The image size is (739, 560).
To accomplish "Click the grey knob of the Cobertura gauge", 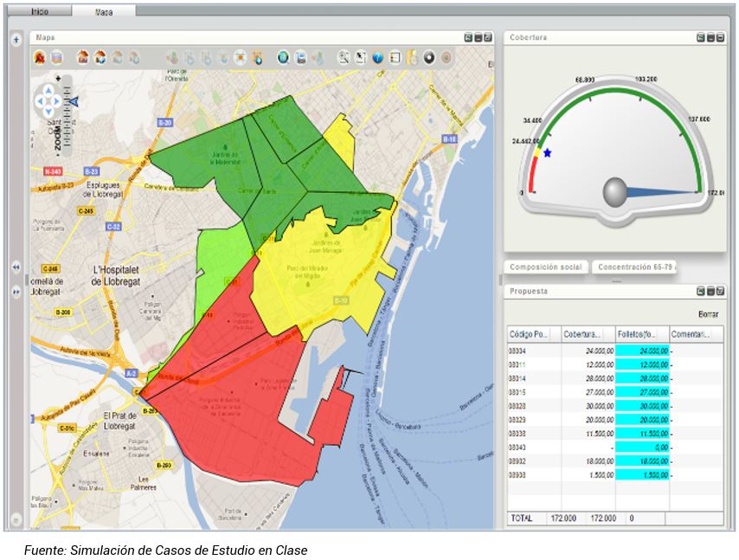I will click(x=615, y=192).
